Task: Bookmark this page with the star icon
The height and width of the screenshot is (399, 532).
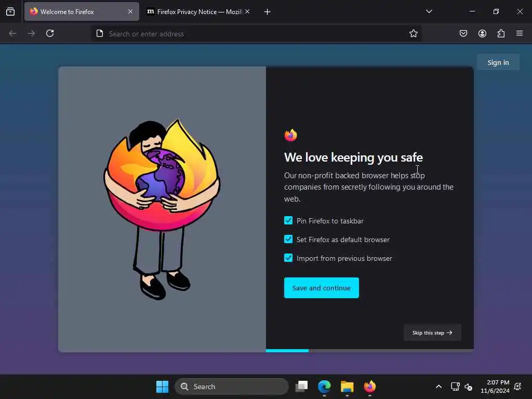Action: pos(413,33)
